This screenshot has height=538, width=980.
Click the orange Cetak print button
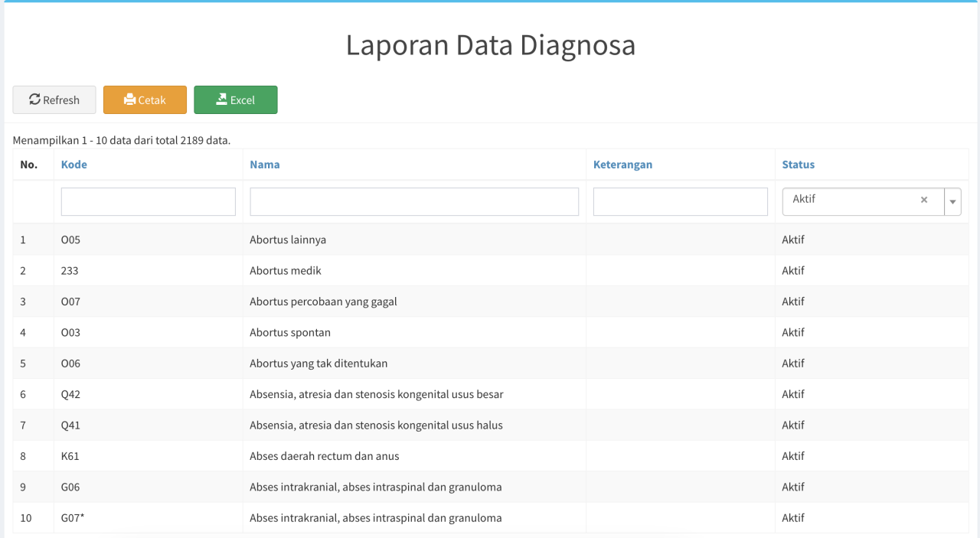coord(145,99)
